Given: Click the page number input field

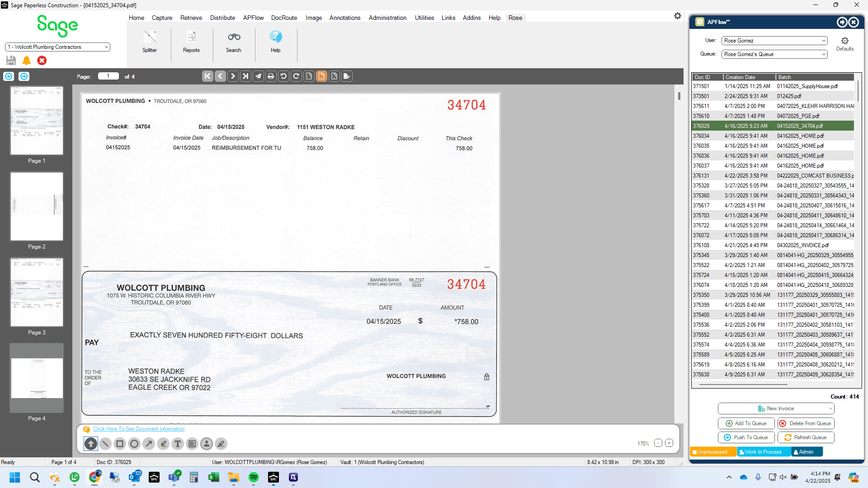Looking at the screenshot, I should click(108, 76).
